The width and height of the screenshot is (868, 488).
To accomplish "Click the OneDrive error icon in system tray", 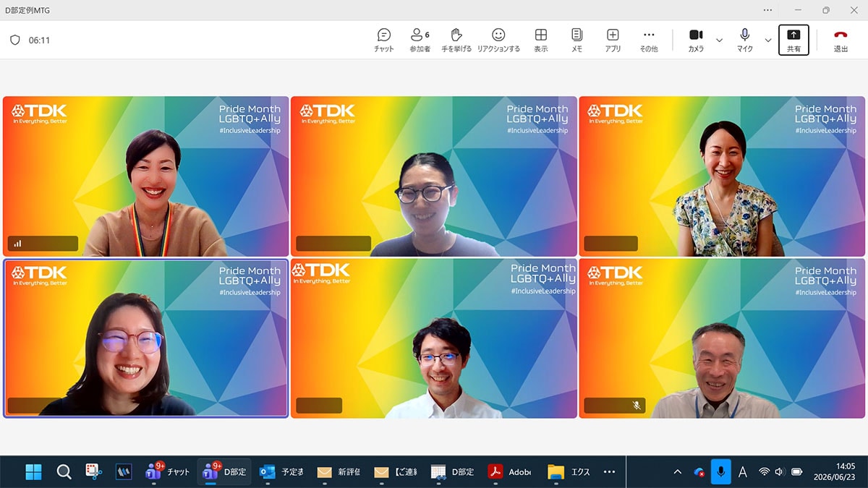I will pyautogui.click(x=699, y=472).
